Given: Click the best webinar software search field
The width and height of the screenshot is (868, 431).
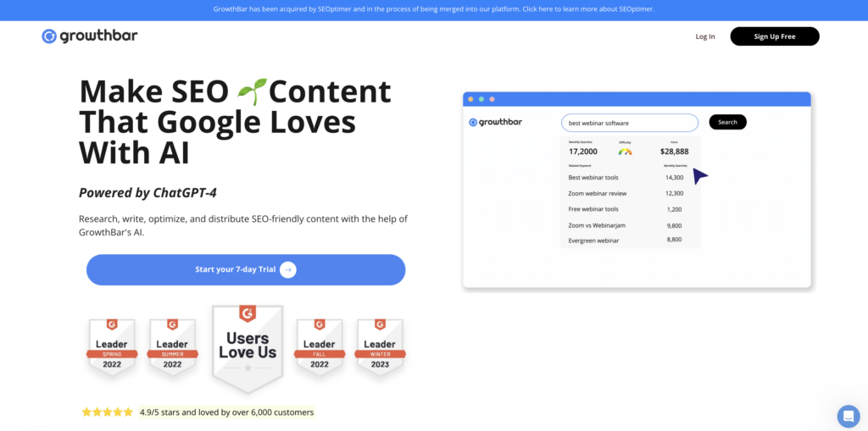Looking at the screenshot, I should pos(630,123).
